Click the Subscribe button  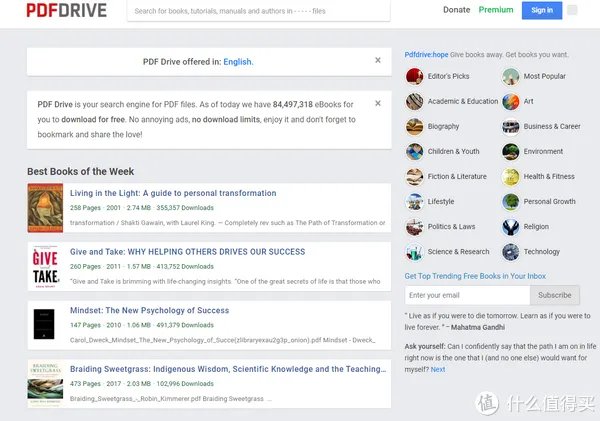click(x=555, y=295)
